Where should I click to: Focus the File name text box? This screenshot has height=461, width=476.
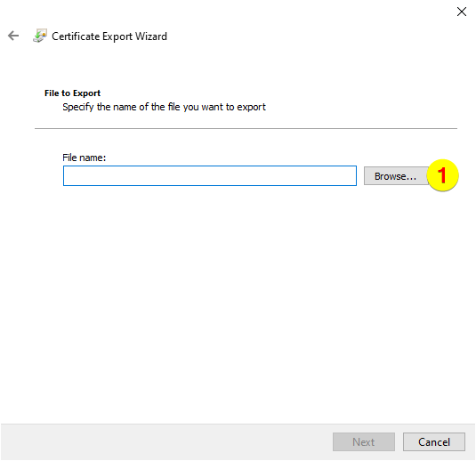click(x=210, y=176)
